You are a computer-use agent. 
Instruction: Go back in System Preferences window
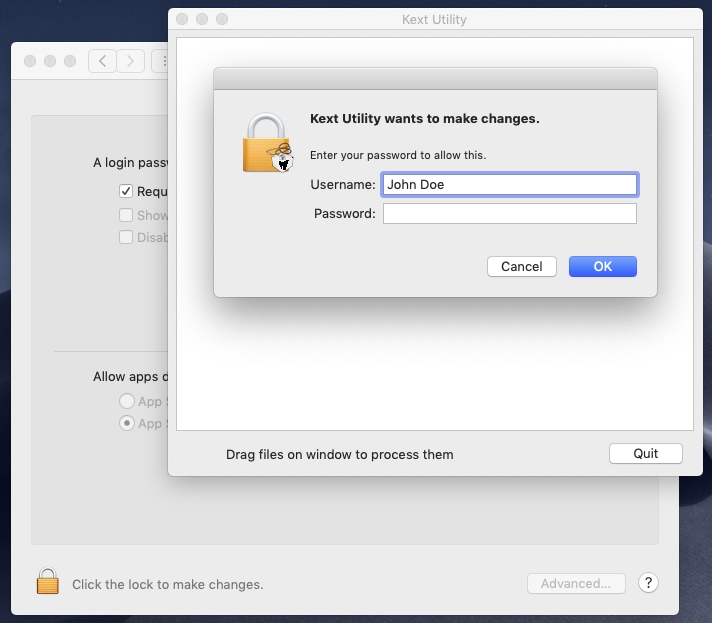coord(103,61)
